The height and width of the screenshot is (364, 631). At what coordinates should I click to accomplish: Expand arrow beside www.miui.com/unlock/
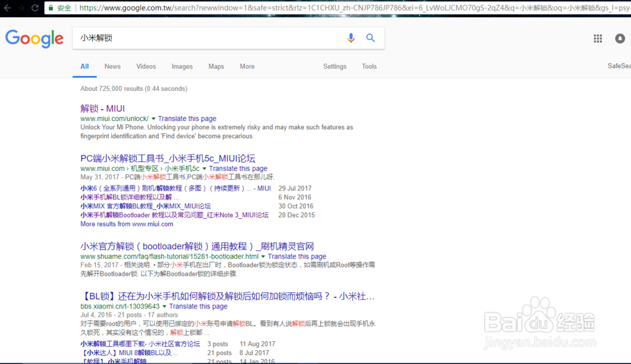153,119
